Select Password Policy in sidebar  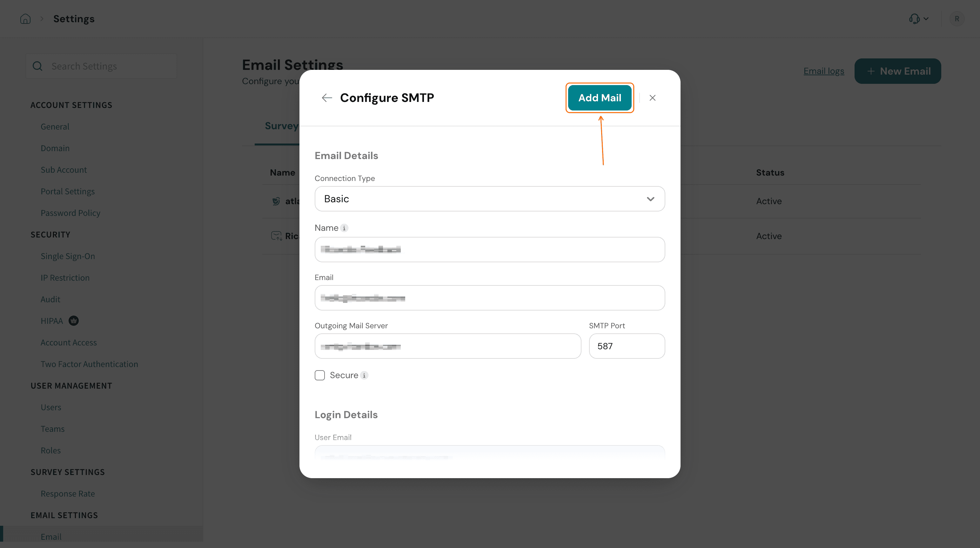[x=70, y=213]
